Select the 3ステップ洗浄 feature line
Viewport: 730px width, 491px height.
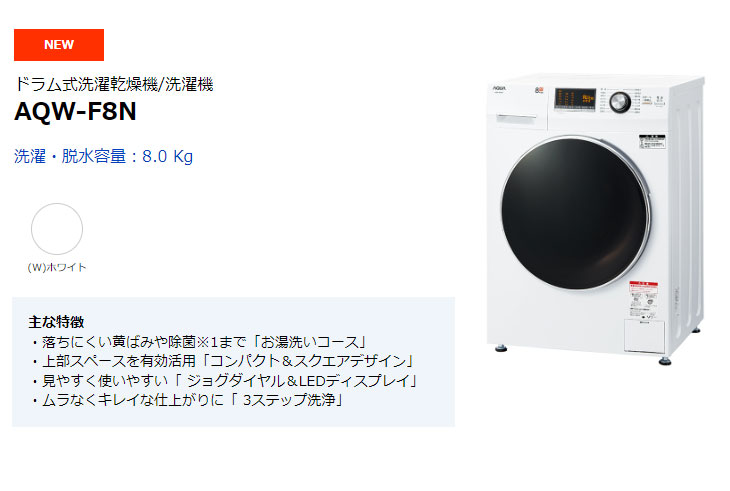(x=188, y=400)
